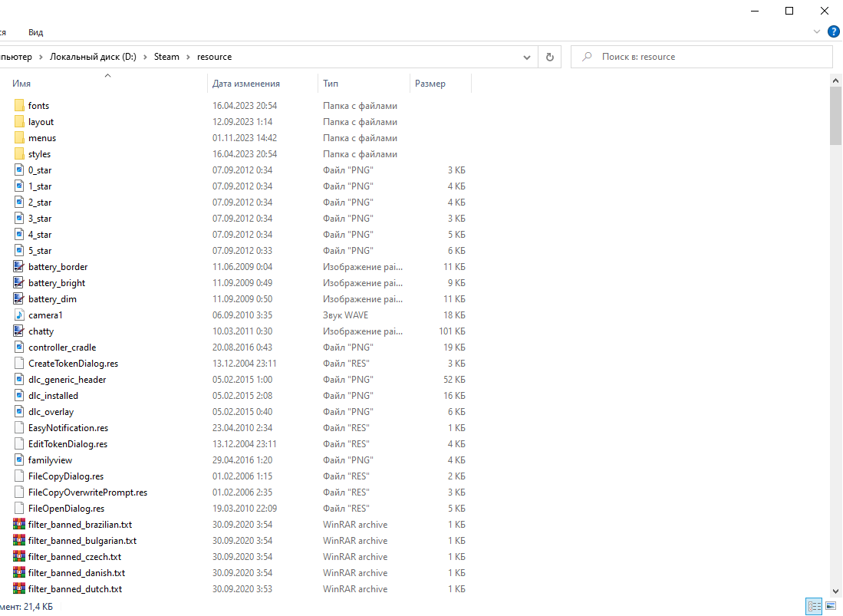
Task: Click the dlc_installed PNG icon
Action: coord(19,396)
